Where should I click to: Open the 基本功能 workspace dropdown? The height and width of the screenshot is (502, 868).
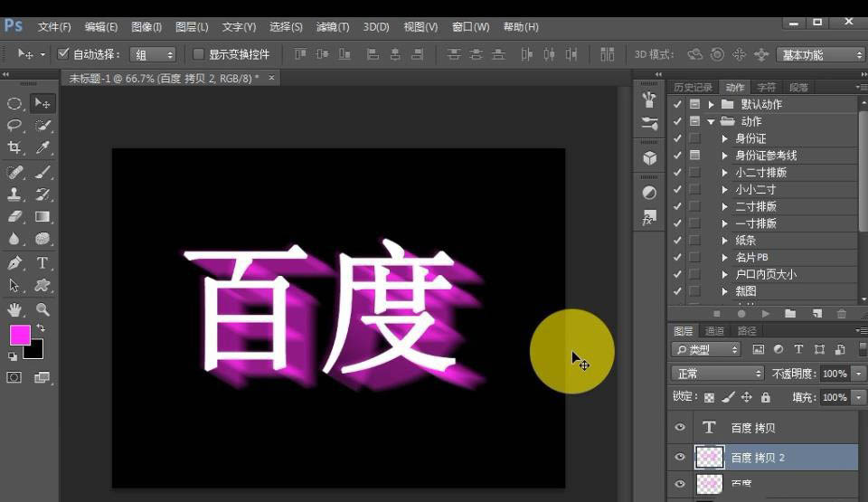click(x=820, y=54)
